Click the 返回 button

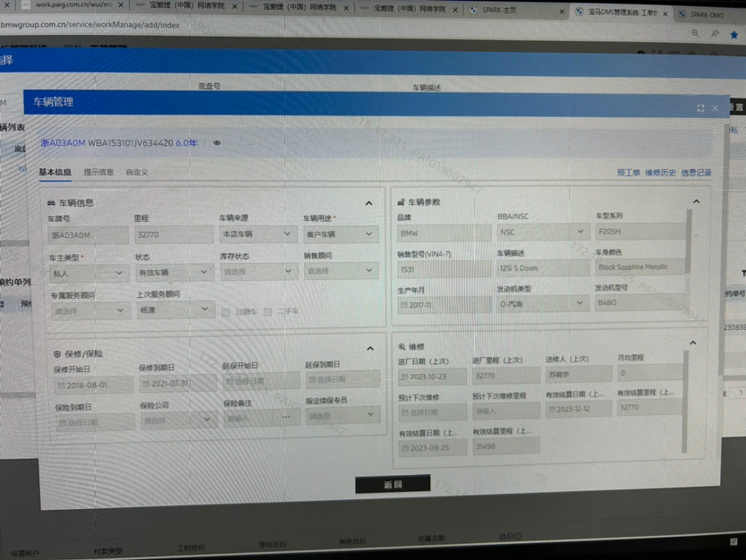[x=393, y=484]
